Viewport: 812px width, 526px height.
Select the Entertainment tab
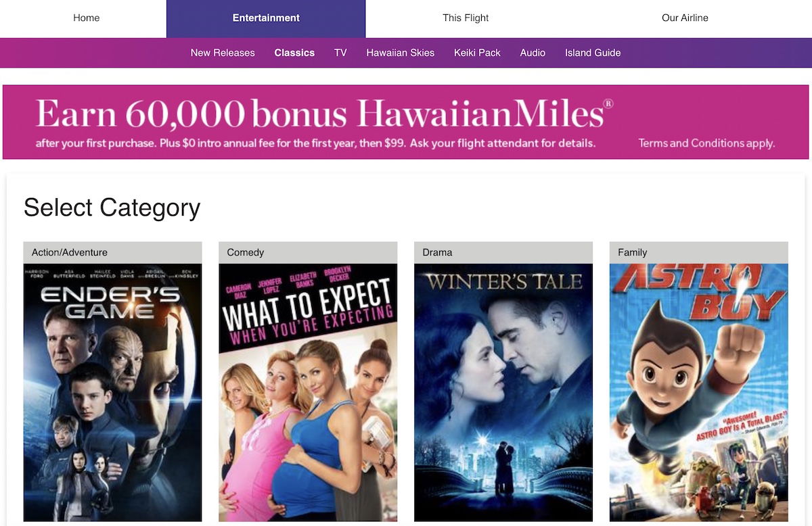266,18
